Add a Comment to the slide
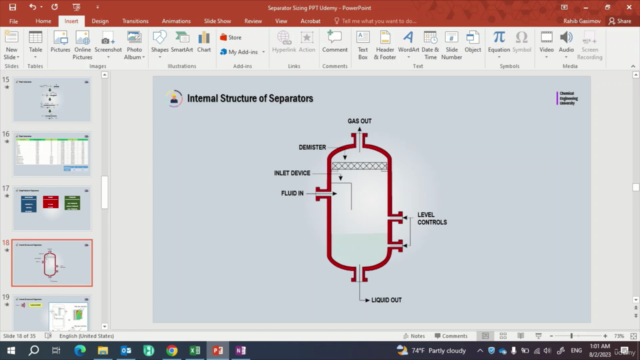The image size is (640, 360). click(335, 42)
